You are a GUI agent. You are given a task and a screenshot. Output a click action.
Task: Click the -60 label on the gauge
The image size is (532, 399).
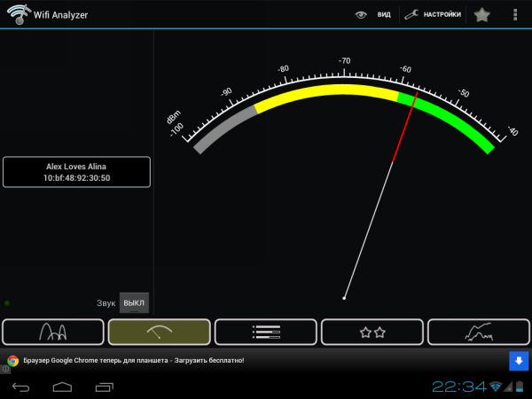(405, 69)
